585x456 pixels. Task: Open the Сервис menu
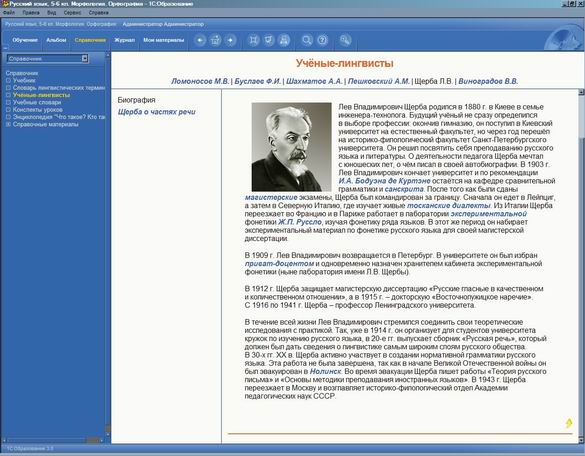pos(72,12)
